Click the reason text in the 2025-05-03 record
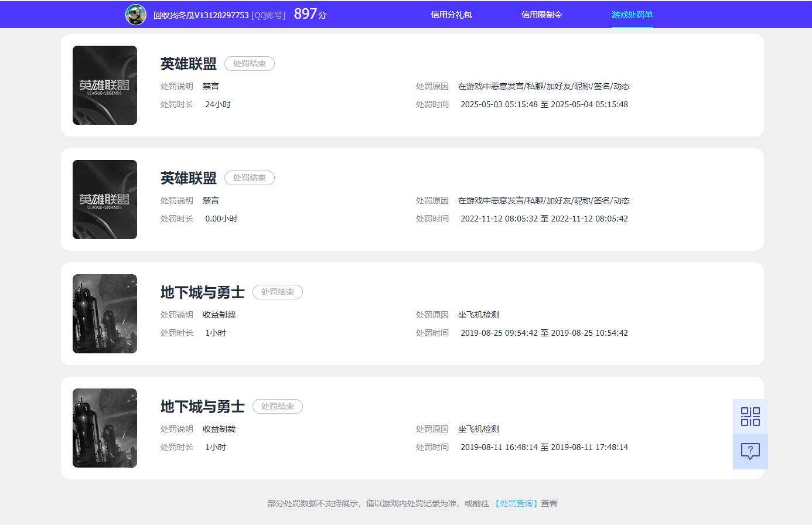This screenshot has width=812, height=525. pyautogui.click(x=544, y=86)
